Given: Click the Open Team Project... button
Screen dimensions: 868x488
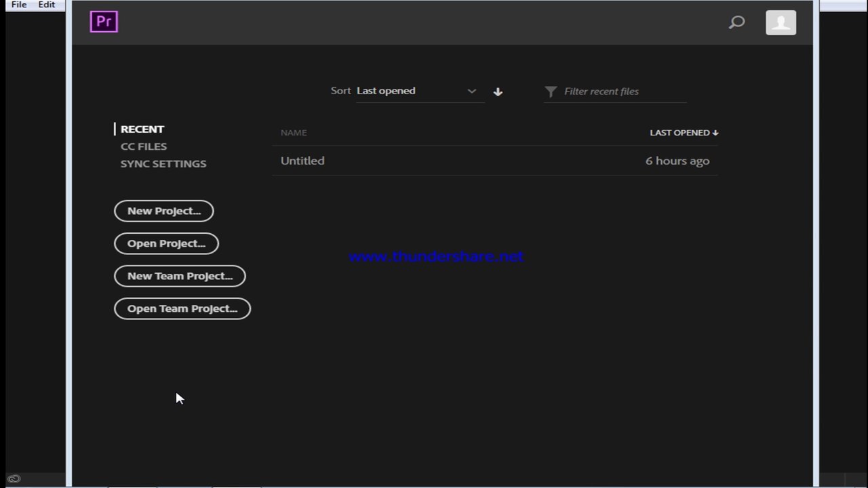Looking at the screenshot, I should point(182,308).
